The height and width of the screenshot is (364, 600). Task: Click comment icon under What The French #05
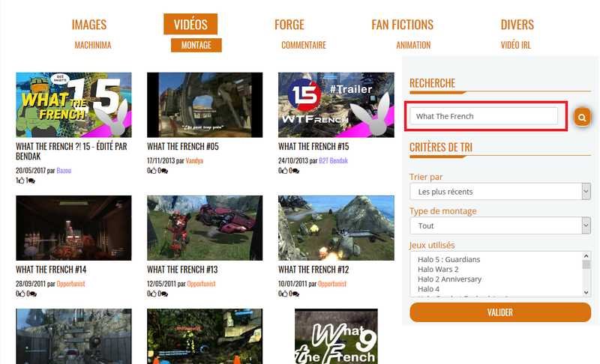(164, 171)
